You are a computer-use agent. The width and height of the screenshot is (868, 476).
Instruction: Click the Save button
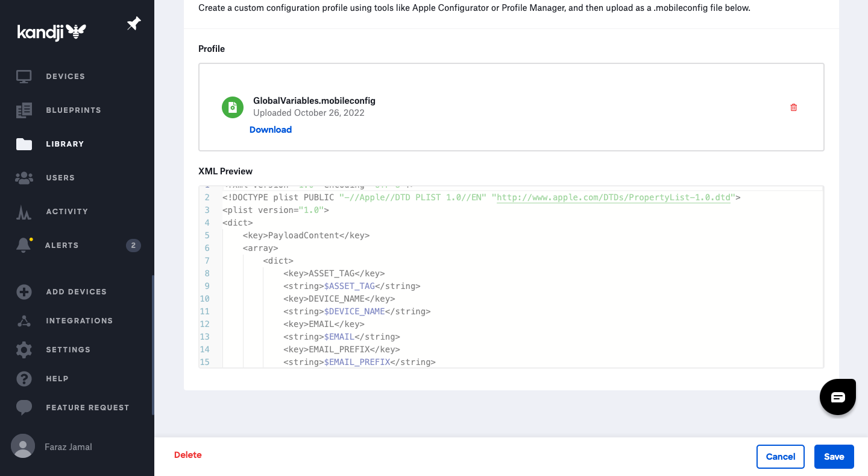click(x=834, y=457)
